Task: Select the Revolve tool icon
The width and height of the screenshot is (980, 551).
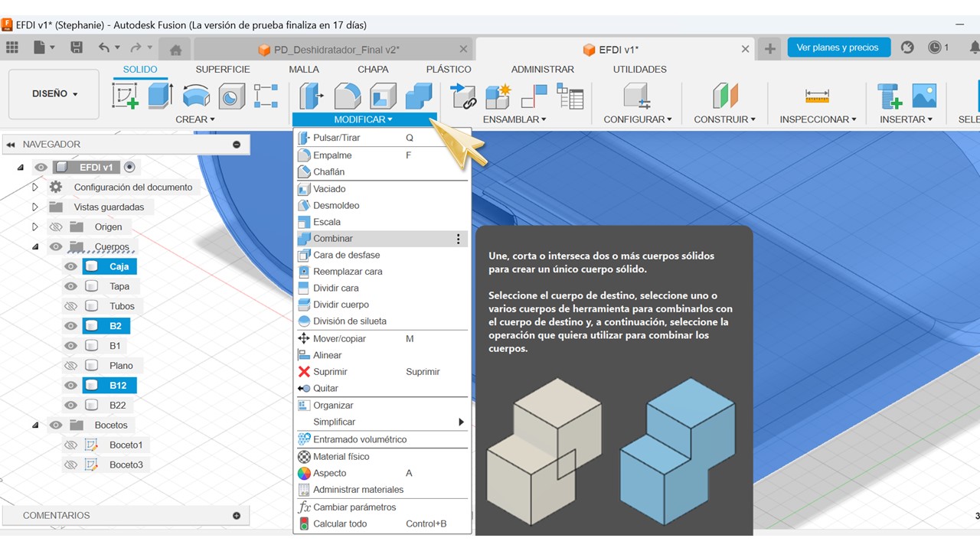Action: (x=197, y=96)
